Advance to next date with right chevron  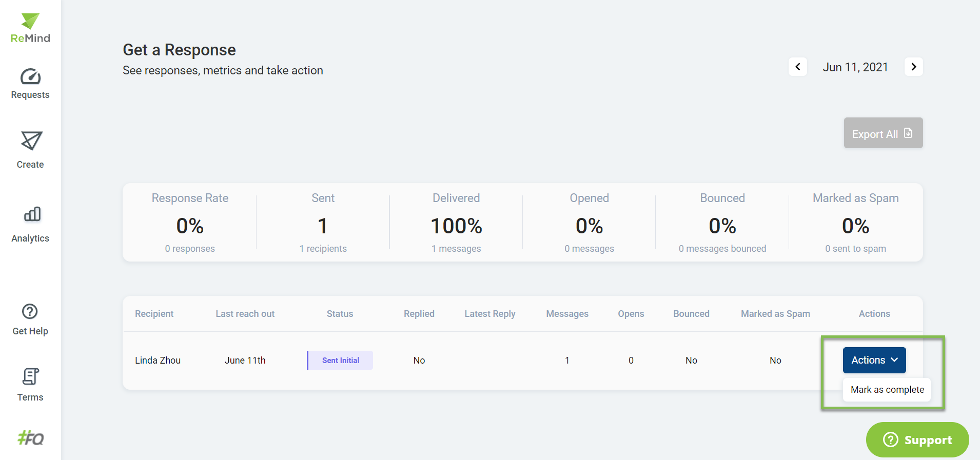tap(913, 67)
